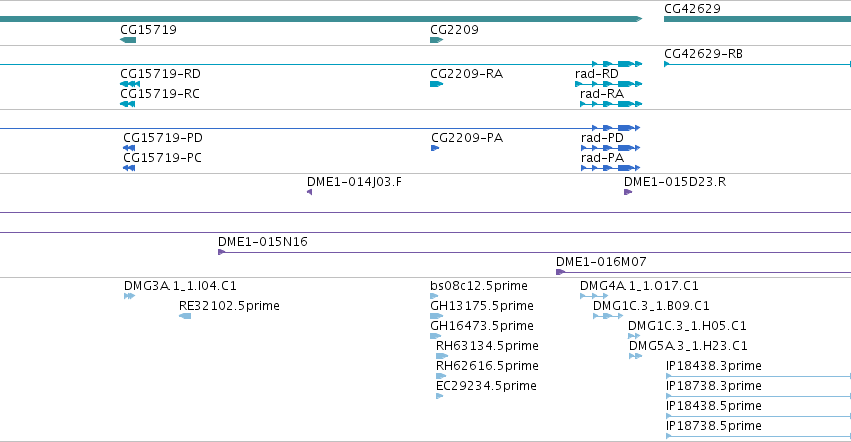
Task: Click the DMG4A.1_1.O17.C1 feature glyph
Action: pyautogui.click(x=594, y=296)
